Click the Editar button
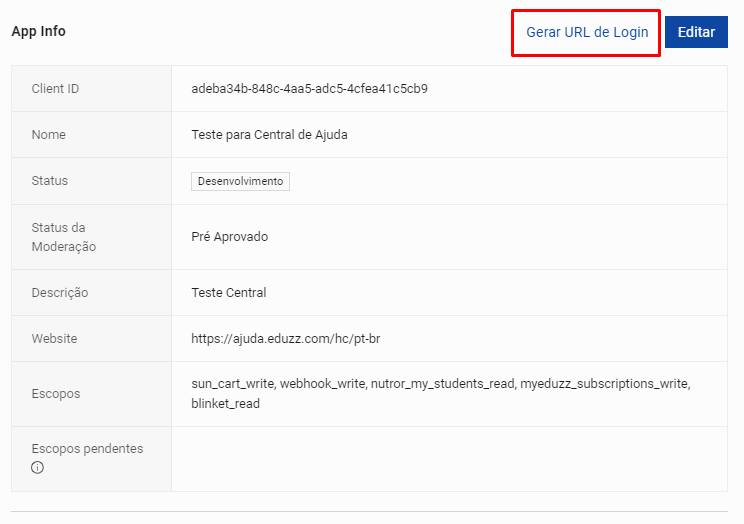Image resolution: width=744 pixels, height=524 pixels. (x=696, y=32)
